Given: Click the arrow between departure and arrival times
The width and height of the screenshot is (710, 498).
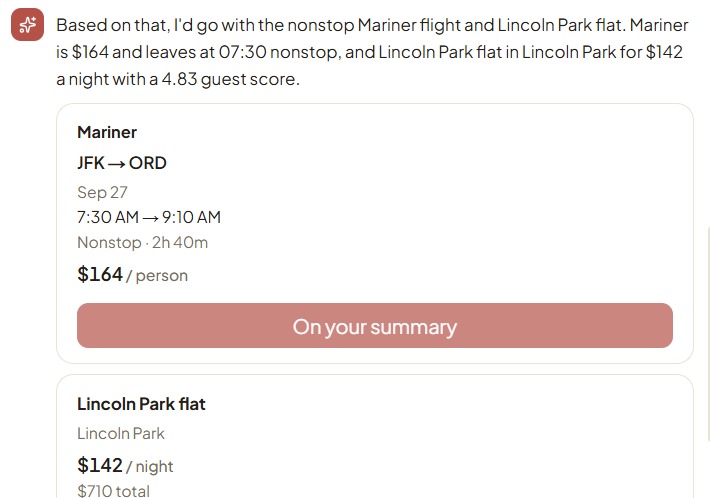Looking at the screenshot, I should click(x=150, y=218).
